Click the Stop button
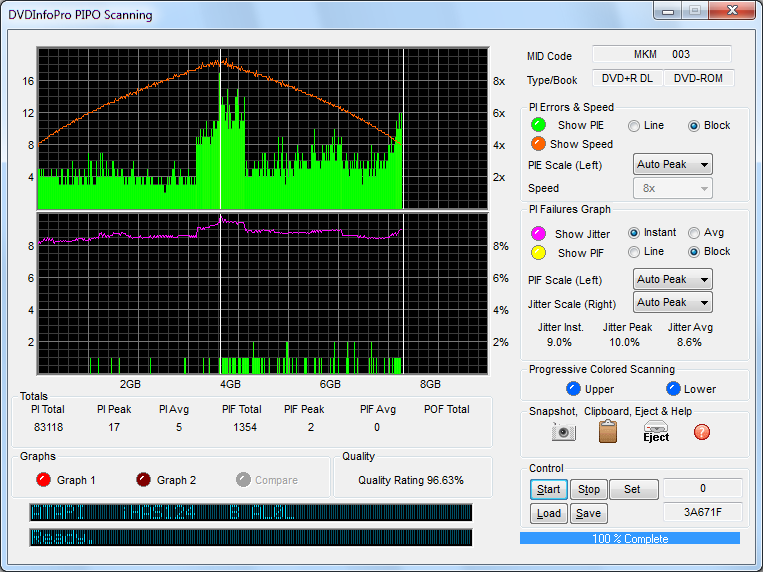This screenshot has height=572, width=763. coord(589,489)
